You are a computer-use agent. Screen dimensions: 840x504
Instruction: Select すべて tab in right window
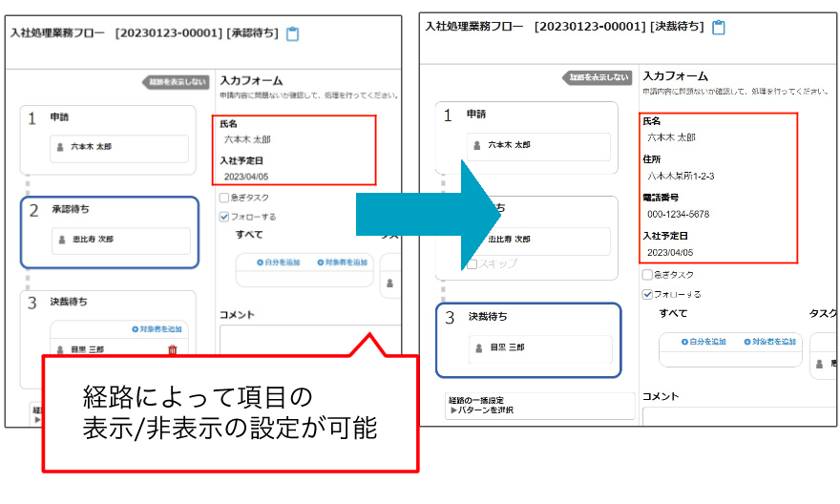click(673, 313)
